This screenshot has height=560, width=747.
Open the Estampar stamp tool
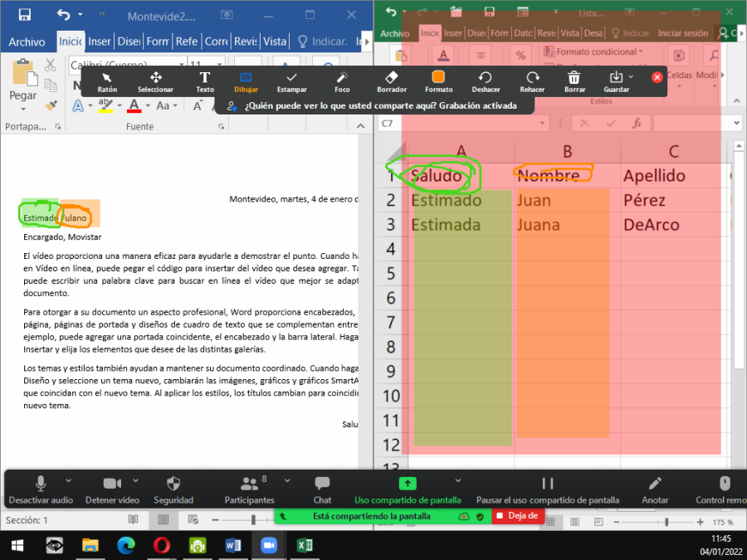click(x=291, y=82)
